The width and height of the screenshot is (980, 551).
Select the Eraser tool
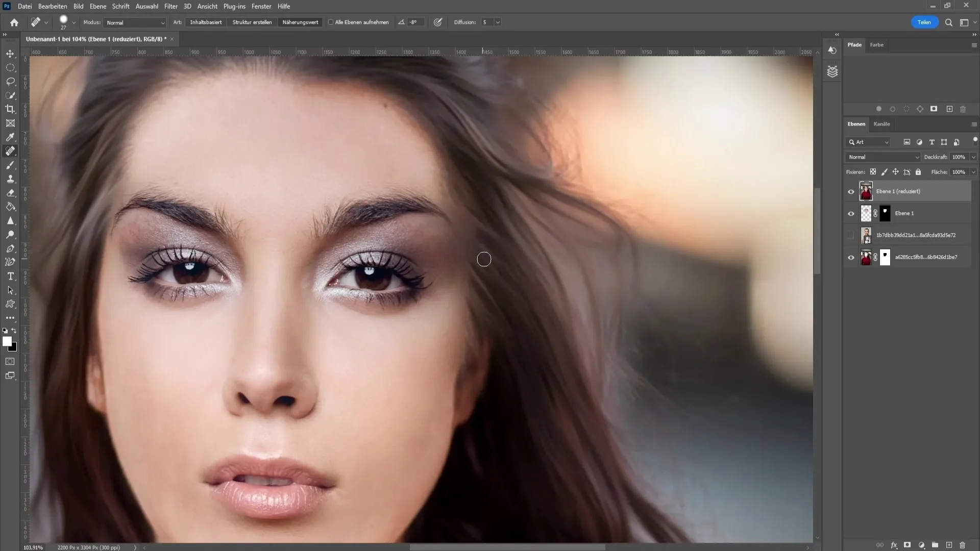tap(10, 192)
